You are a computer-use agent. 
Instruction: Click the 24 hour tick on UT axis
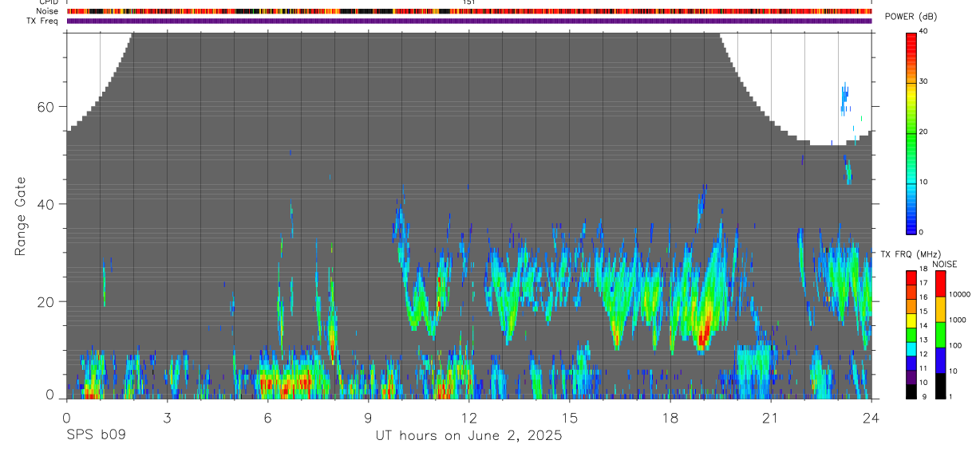(x=871, y=417)
